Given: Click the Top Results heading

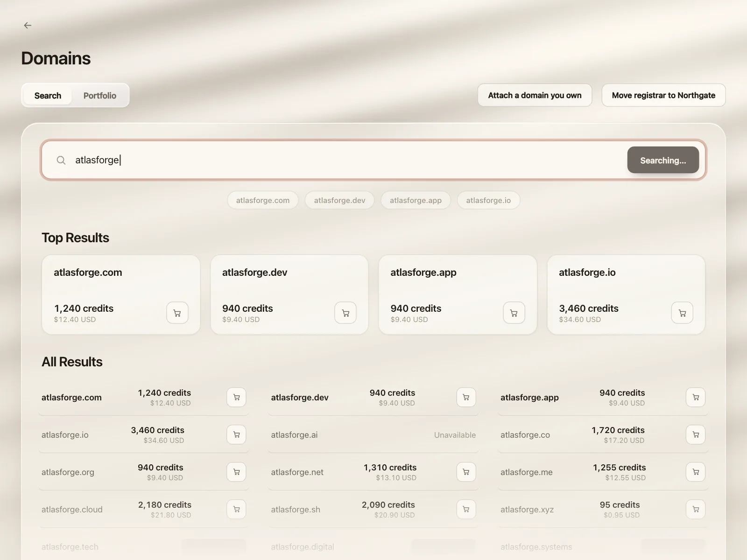Looking at the screenshot, I should pos(75,238).
